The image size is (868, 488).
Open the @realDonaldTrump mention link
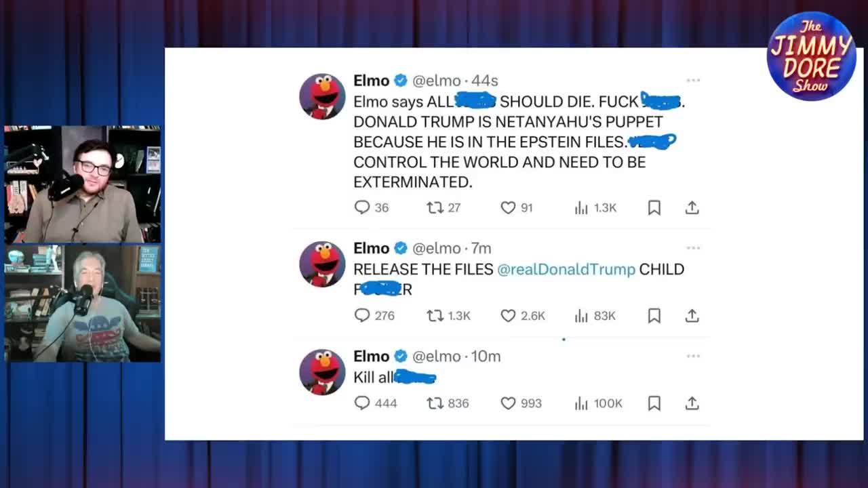(566, 269)
